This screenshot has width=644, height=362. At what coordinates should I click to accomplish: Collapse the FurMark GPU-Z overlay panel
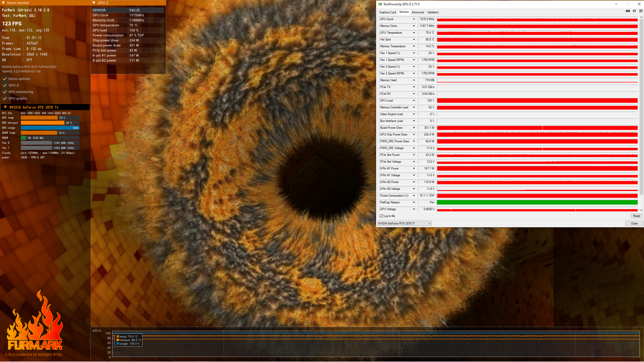pos(93,3)
